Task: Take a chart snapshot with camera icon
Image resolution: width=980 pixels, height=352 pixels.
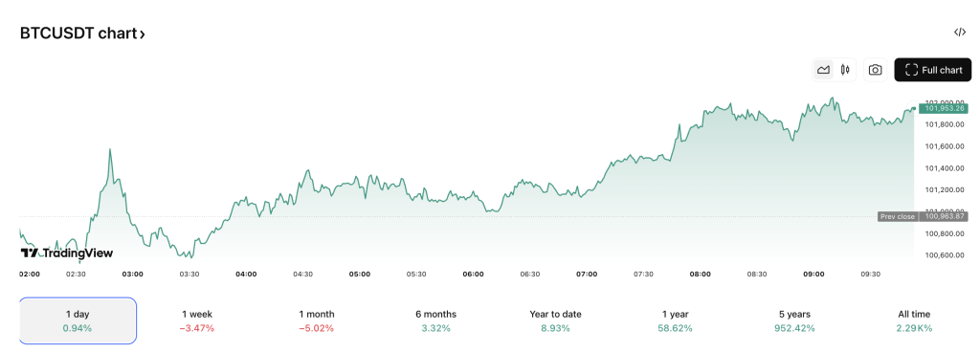Action: pos(876,70)
